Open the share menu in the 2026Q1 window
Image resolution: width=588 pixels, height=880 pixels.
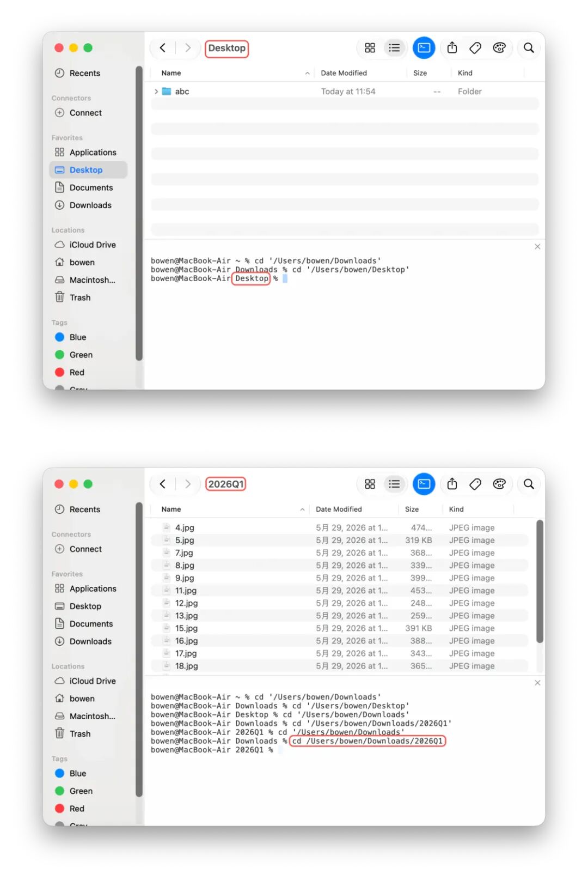pos(452,484)
